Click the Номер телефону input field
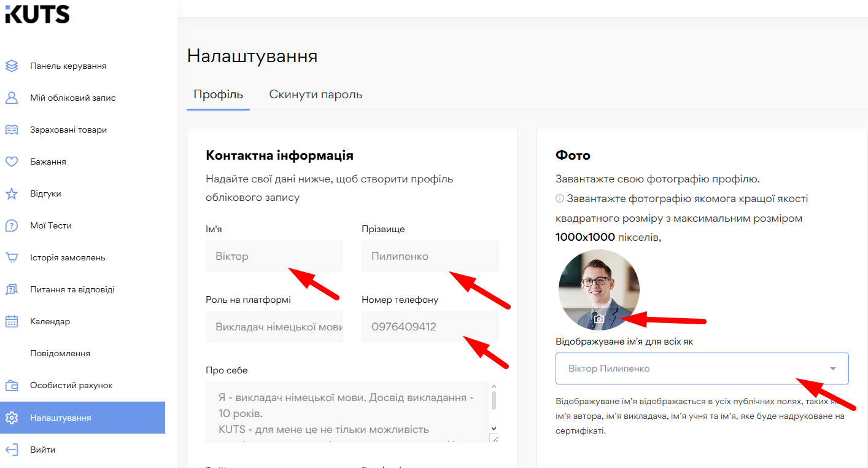This screenshot has width=868, height=468. (430, 327)
